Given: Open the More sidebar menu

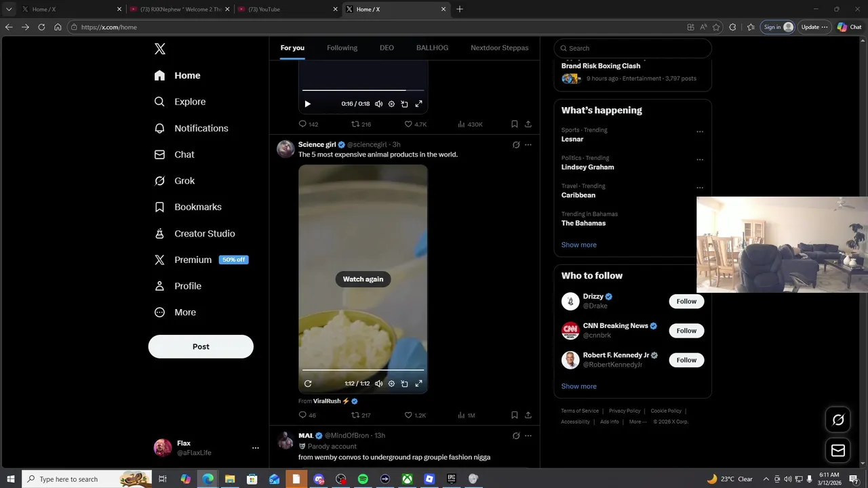Looking at the screenshot, I should (175, 312).
